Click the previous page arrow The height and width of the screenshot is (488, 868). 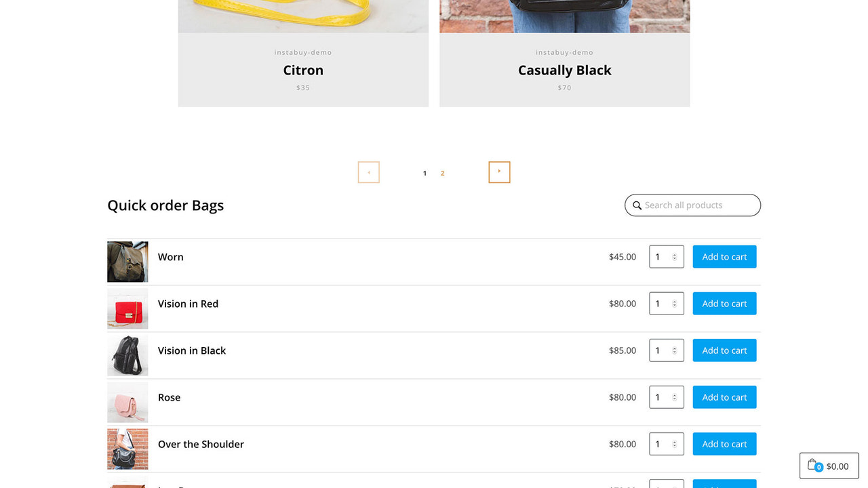click(x=368, y=172)
